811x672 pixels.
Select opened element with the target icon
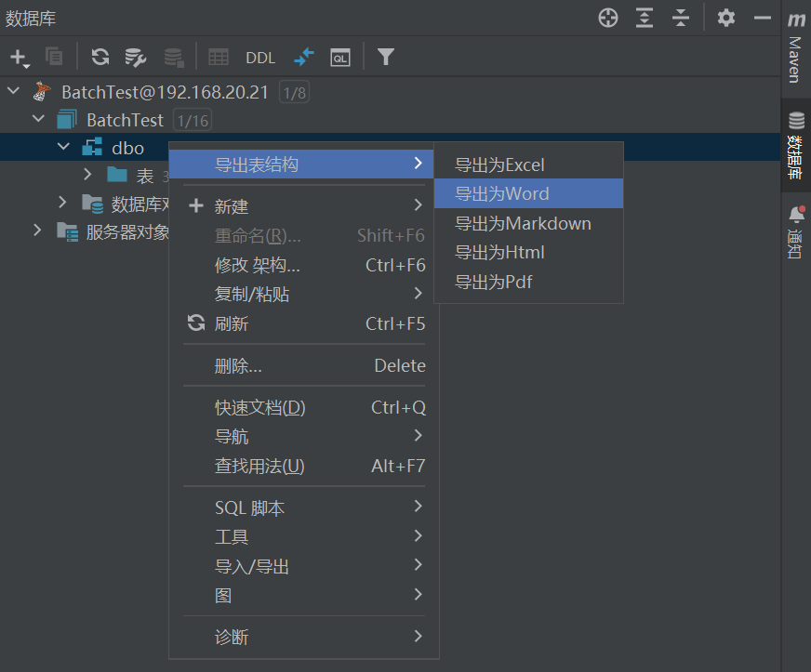pyautogui.click(x=607, y=18)
